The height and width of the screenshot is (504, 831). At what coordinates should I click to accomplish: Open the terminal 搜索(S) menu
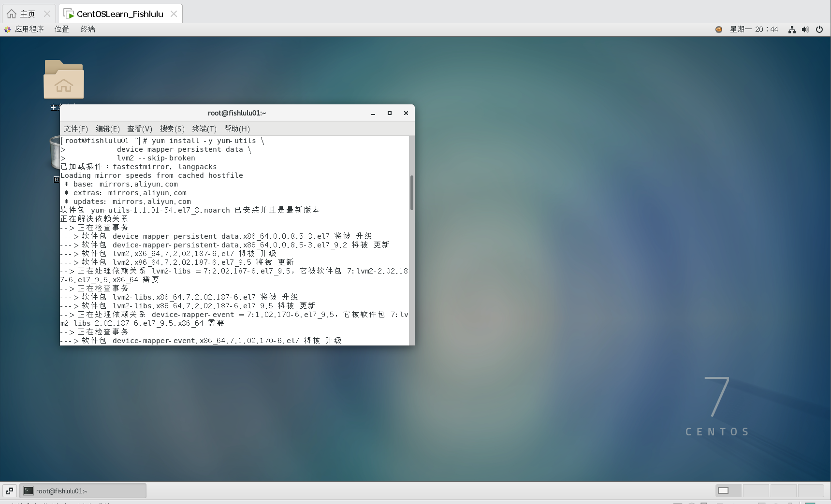tap(172, 129)
